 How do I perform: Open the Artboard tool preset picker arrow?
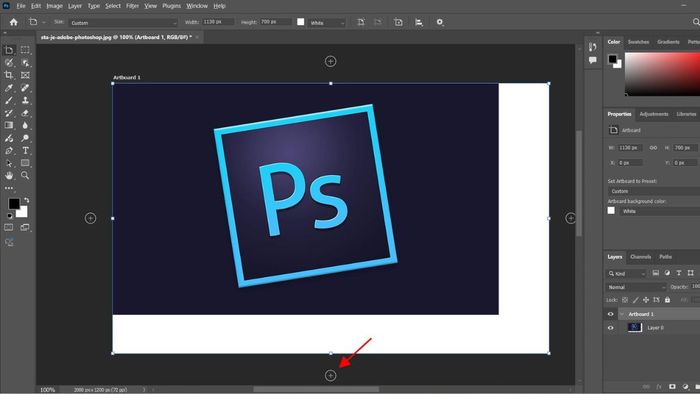click(x=44, y=22)
